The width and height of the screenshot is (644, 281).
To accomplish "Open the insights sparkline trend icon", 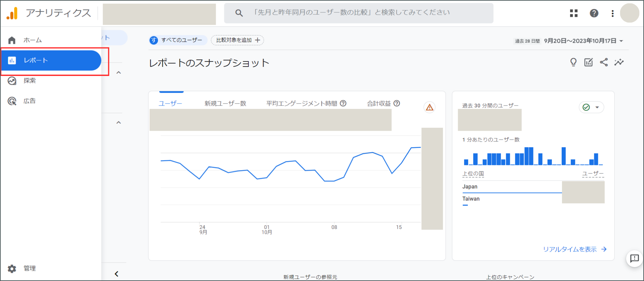I will pyautogui.click(x=619, y=62).
